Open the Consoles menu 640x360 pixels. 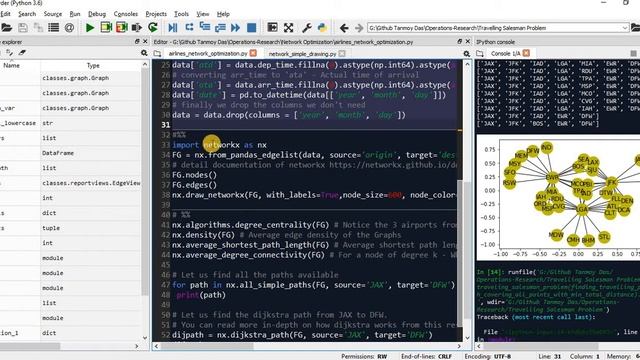tap(125, 14)
